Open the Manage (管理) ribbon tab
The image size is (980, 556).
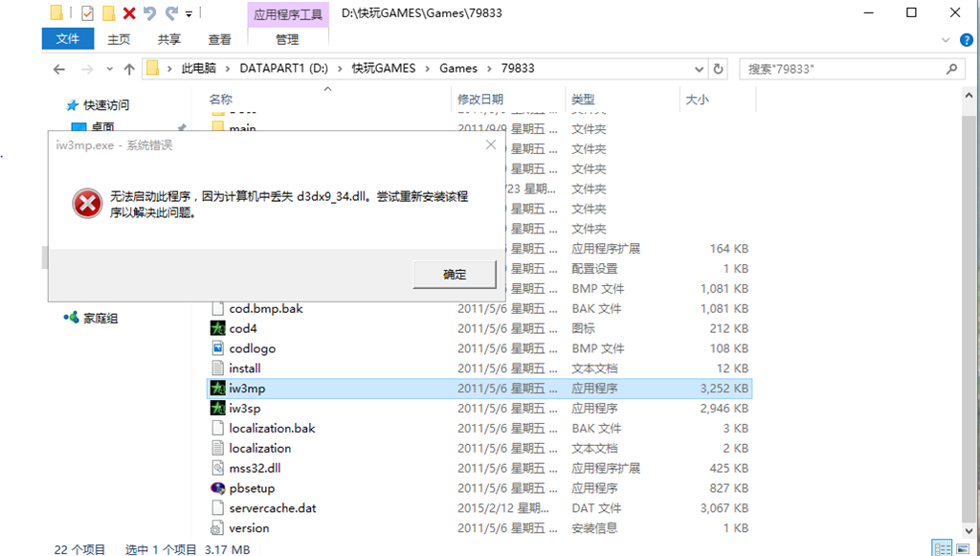(x=287, y=39)
